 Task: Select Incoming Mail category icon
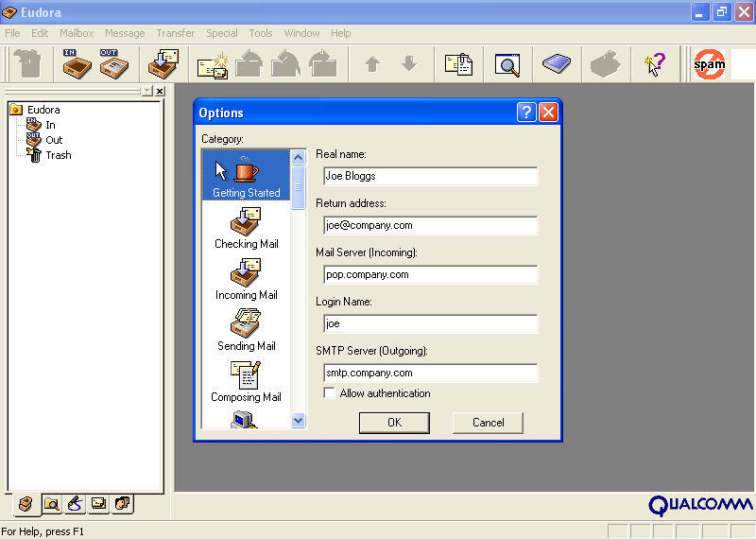247,279
